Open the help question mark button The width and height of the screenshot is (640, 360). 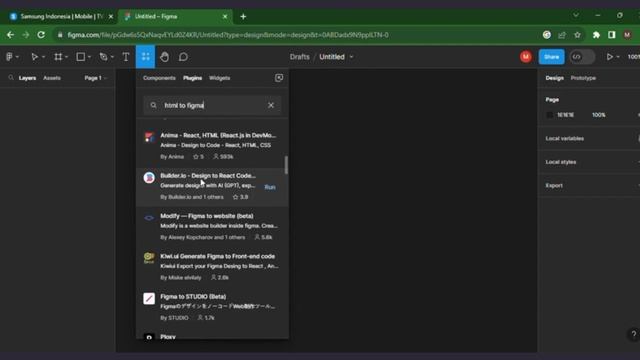pyautogui.click(x=633, y=334)
